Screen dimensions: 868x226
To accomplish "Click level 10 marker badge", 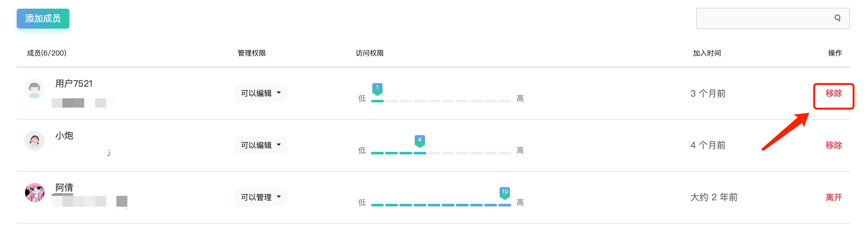I will point(504,192).
